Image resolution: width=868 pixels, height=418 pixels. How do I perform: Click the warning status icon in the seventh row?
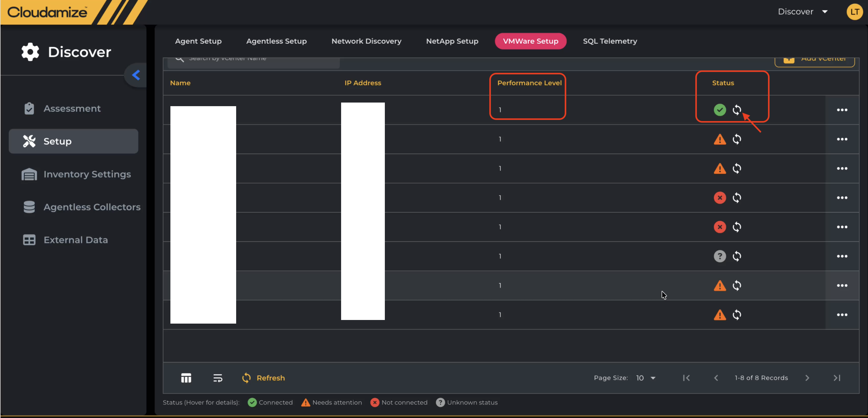click(x=720, y=286)
